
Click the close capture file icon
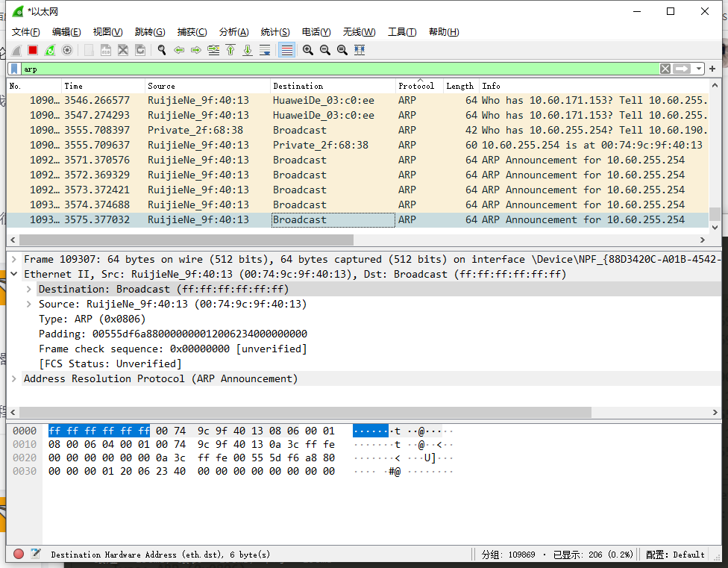coord(123,50)
